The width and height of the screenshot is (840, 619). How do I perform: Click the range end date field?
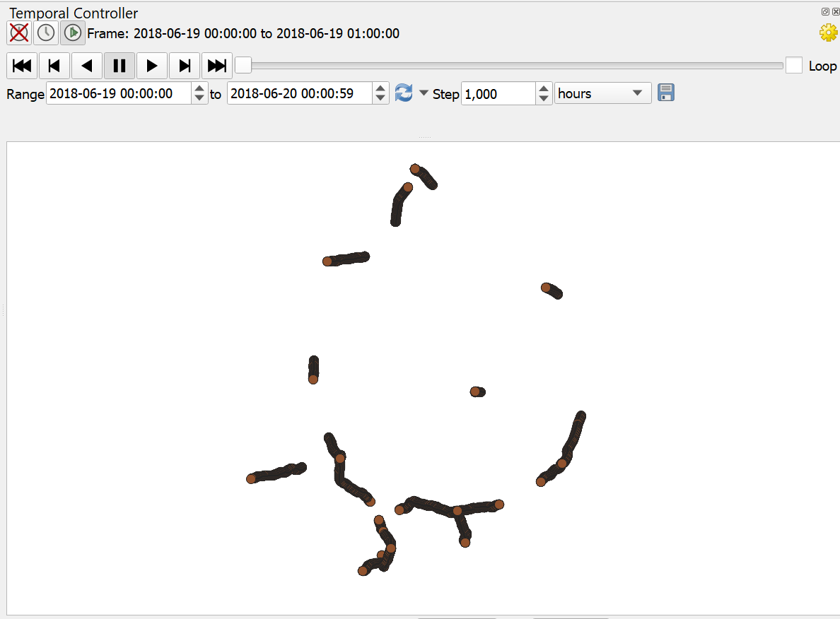pyautogui.click(x=300, y=94)
